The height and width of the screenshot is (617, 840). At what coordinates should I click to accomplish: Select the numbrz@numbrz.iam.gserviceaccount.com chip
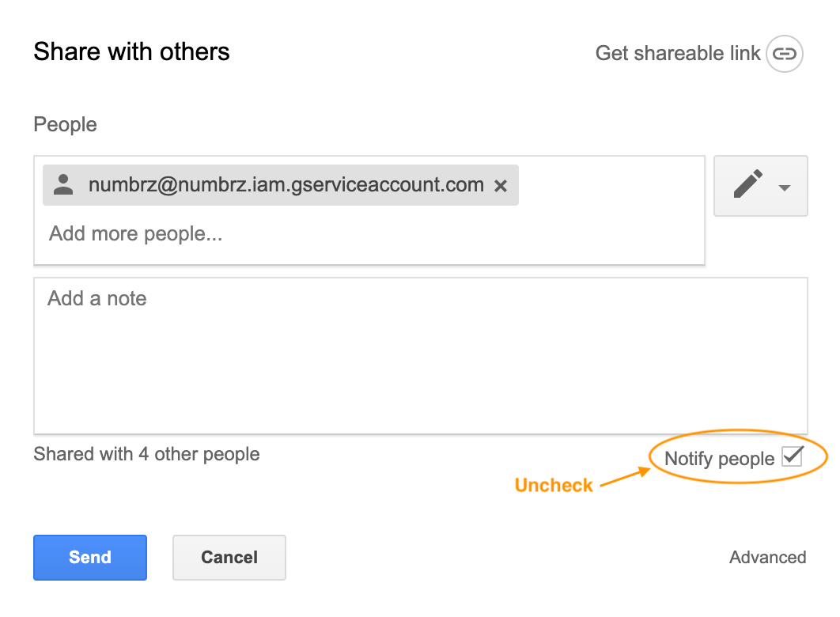point(281,185)
